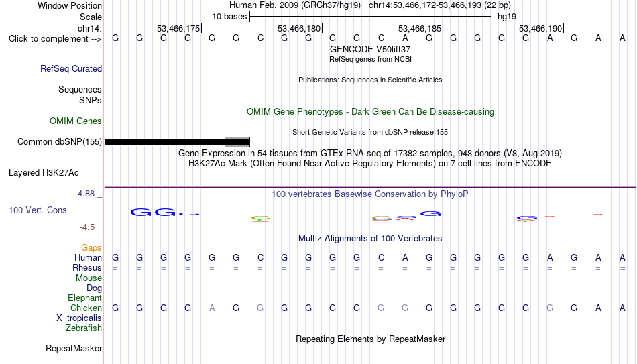Click 'Publications: Sequences in Scientific Articles' title
Screen dimensions: 637x364
pyautogui.click(x=370, y=80)
